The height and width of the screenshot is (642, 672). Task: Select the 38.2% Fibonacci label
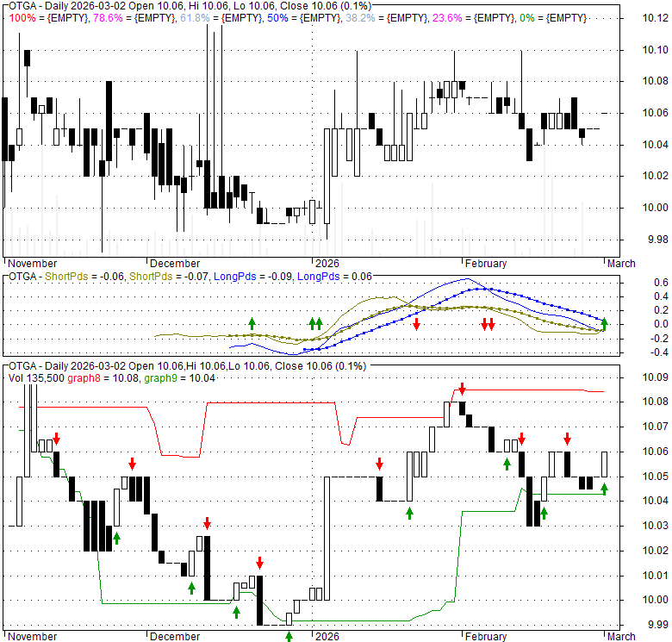pyautogui.click(x=360, y=18)
